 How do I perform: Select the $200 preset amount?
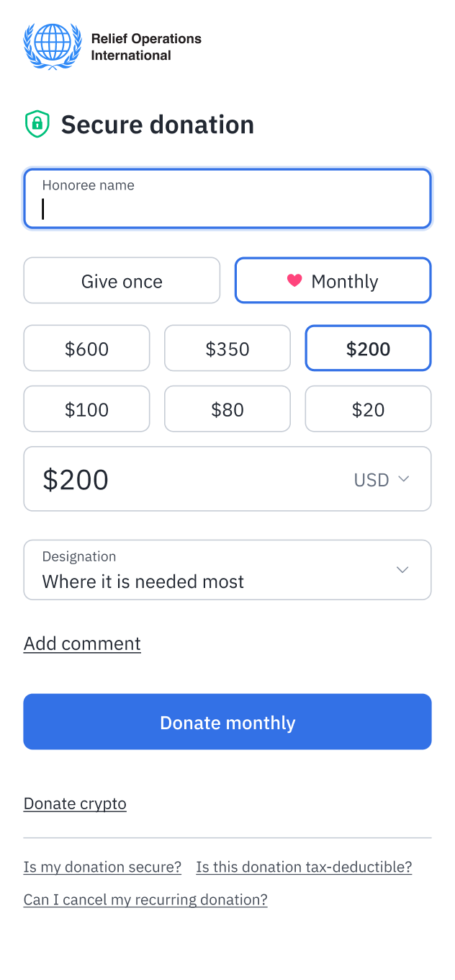pyautogui.click(x=368, y=348)
